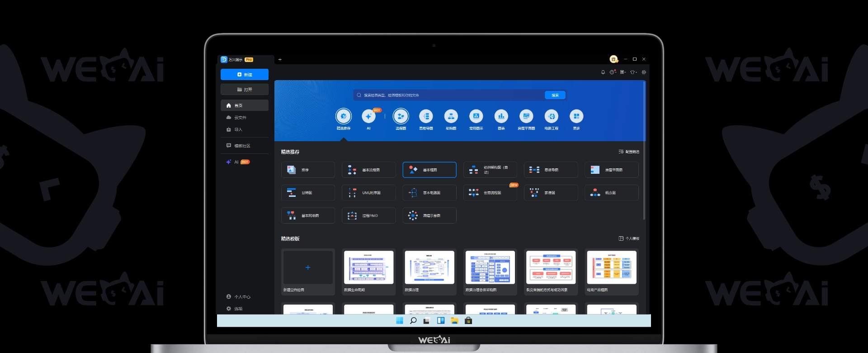Image resolution: width=868 pixels, height=353 pixels.
Task: Open the help question-mark dropdown
Action: point(613,72)
